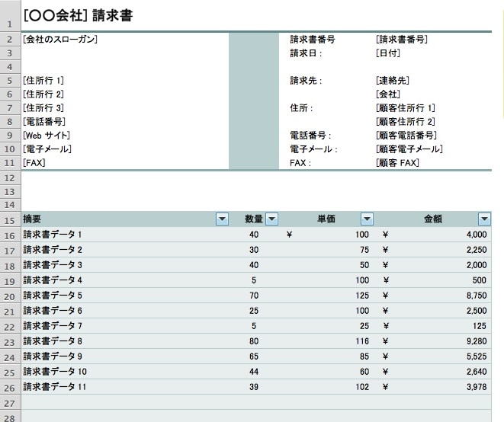Screen dimensions: 504x422
Task: Click the 住所 : label cell
Action: tap(301, 108)
